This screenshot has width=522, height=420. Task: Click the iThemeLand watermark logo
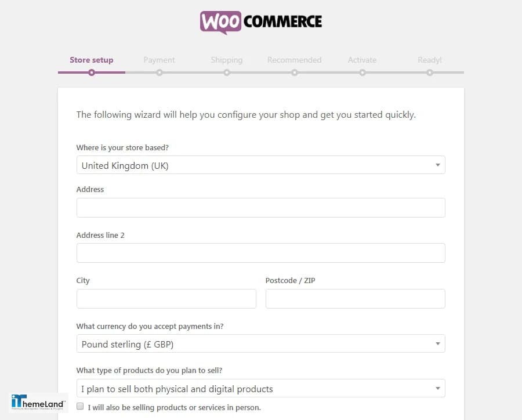38,402
